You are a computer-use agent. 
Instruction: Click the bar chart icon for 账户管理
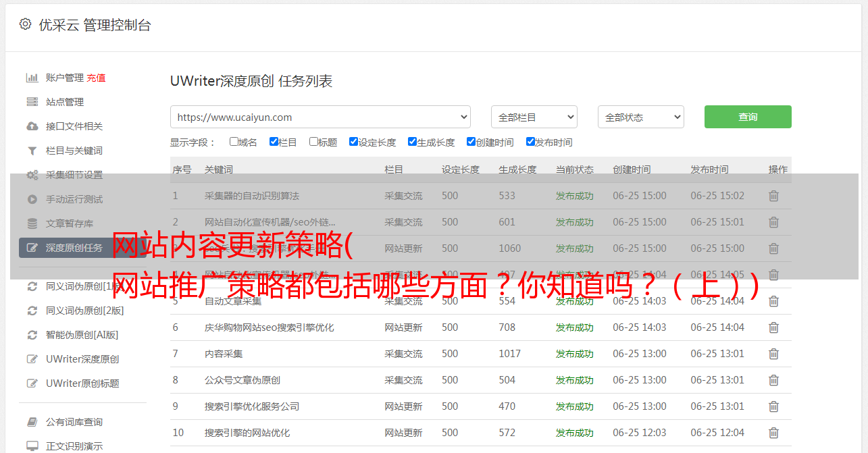(x=32, y=78)
